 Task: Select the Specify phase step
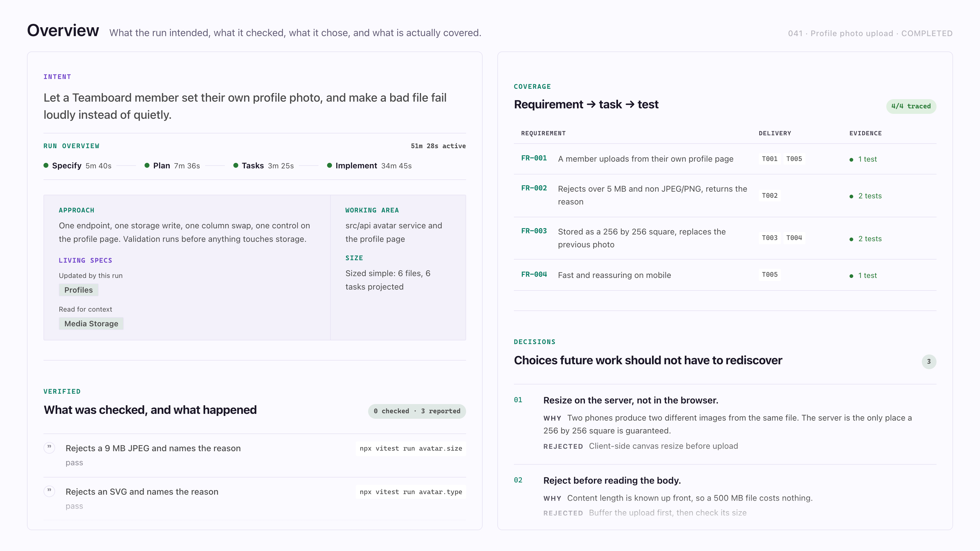click(77, 165)
